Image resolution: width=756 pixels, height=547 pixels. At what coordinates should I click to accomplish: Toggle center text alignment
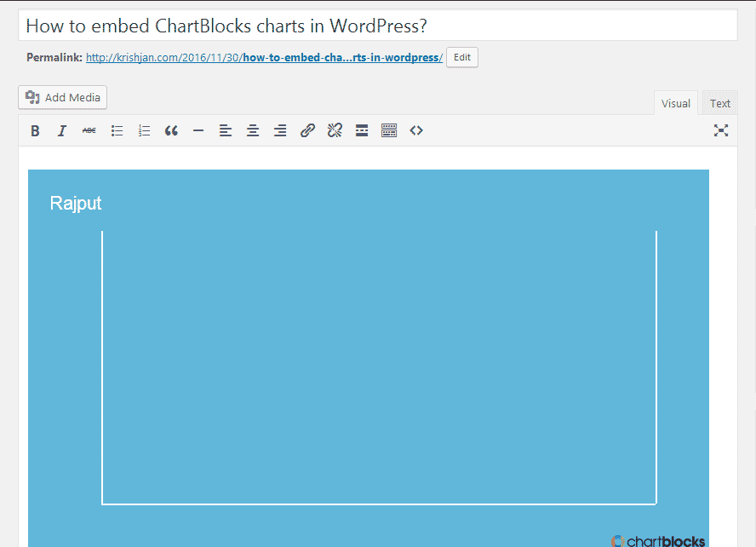click(253, 130)
